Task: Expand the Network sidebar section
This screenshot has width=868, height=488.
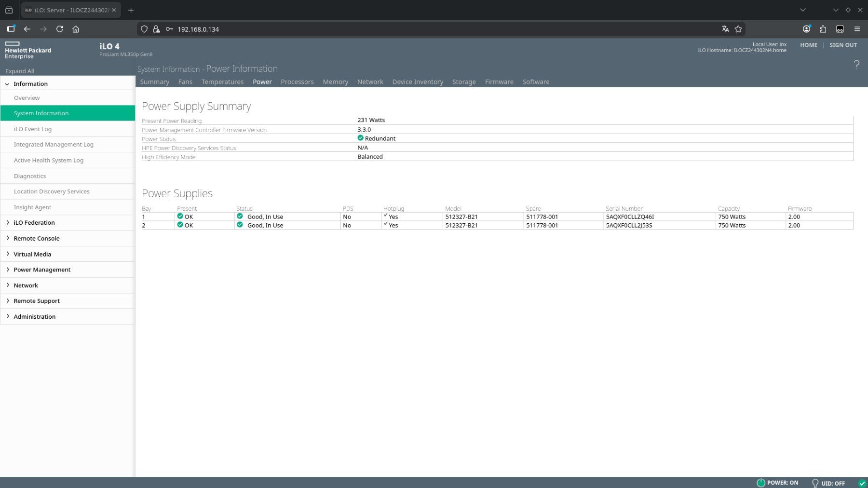Action: click(7, 285)
